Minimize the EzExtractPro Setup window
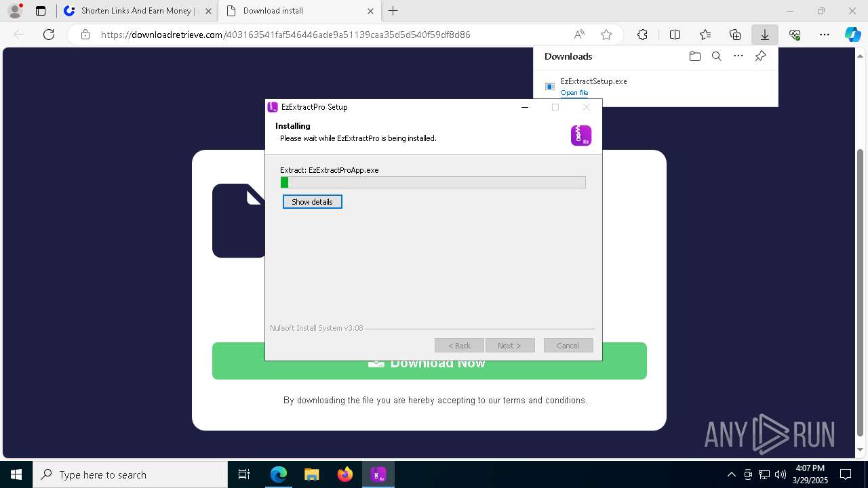Image resolution: width=868 pixels, height=488 pixels. pos(525,107)
